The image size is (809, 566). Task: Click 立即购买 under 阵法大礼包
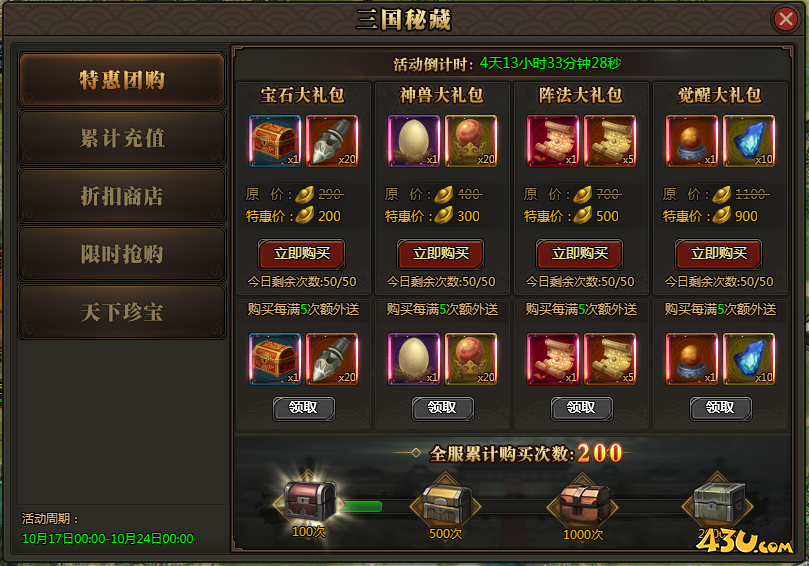click(580, 253)
